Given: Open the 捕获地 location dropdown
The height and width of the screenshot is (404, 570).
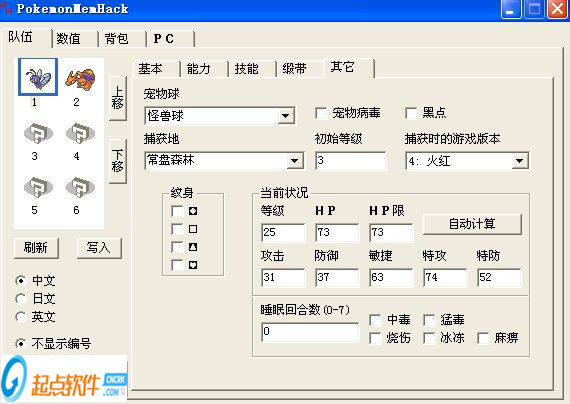Looking at the screenshot, I should click(295, 161).
